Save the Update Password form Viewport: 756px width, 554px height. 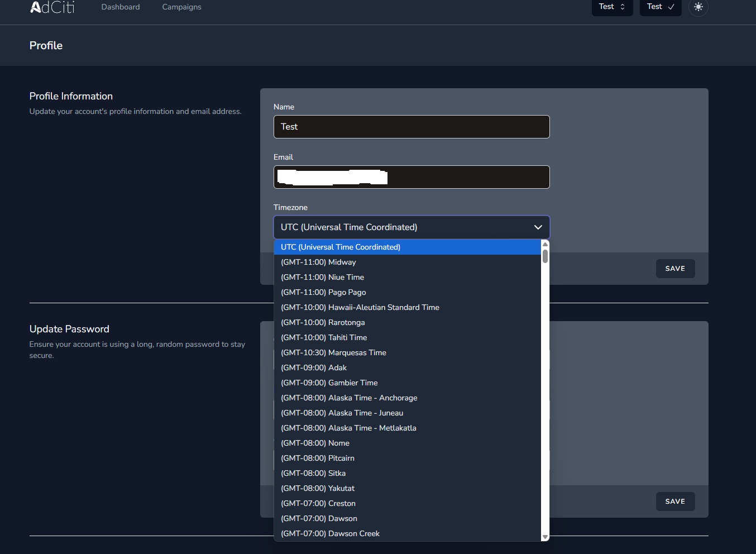pyautogui.click(x=675, y=502)
